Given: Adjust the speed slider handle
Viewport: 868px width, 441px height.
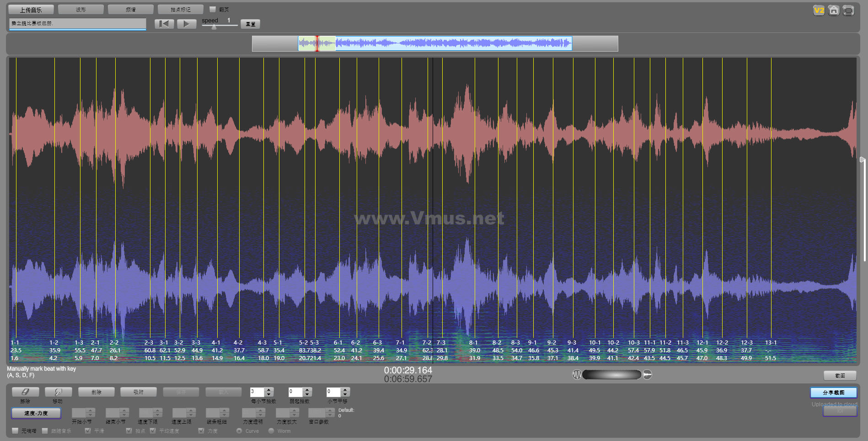Looking at the screenshot, I should pyautogui.click(x=214, y=27).
